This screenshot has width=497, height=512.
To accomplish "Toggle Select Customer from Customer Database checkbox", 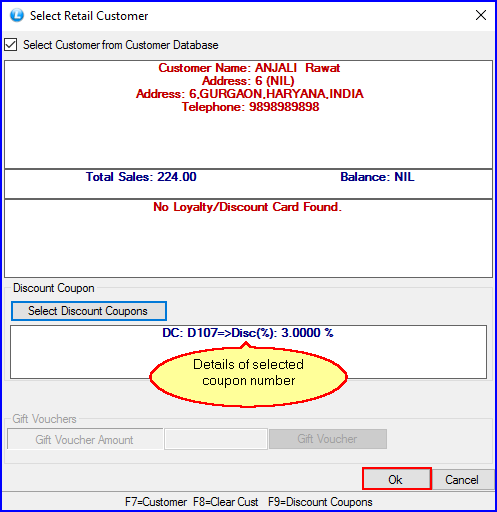I will (x=11, y=45).
